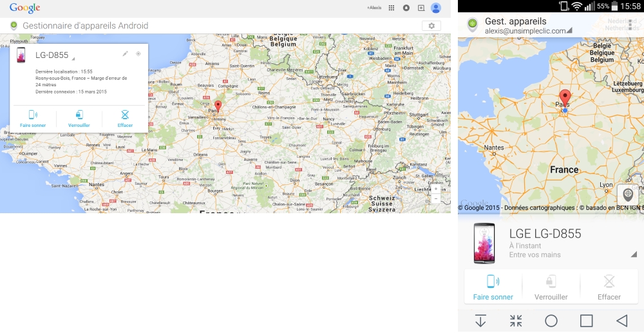The width and height of the screenshot is (644, 333).
Task: Open the Google account avatar
Action: (436, 8)
